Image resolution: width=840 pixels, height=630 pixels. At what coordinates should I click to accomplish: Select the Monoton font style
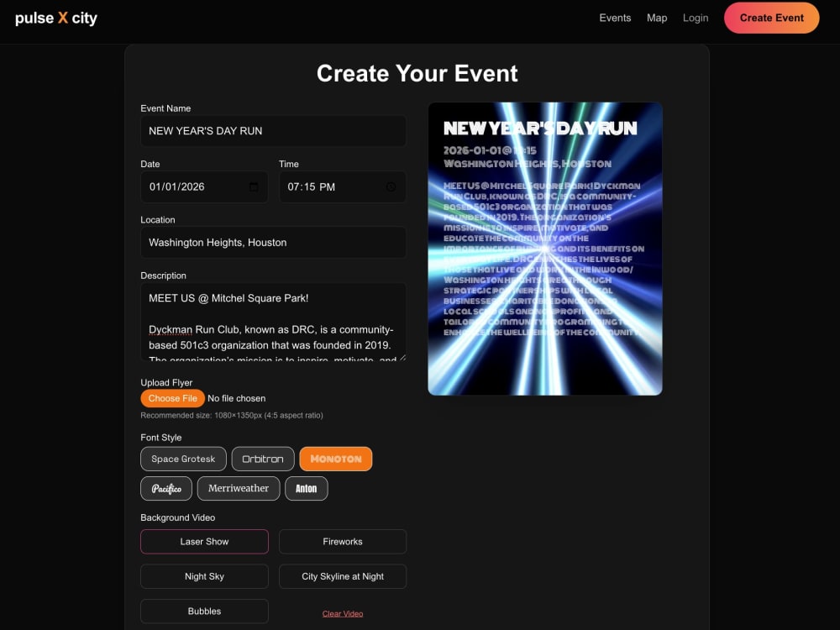(x=336, y=459)
